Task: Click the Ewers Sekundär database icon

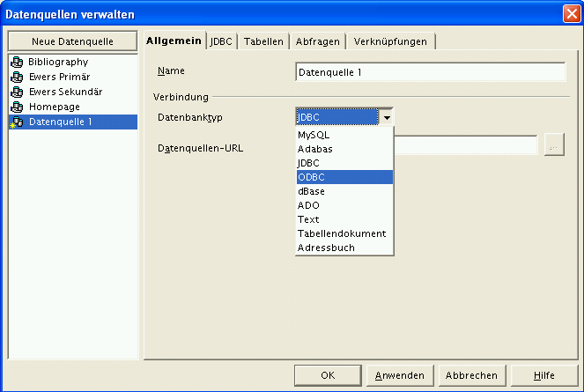Action: click(16, 92)
